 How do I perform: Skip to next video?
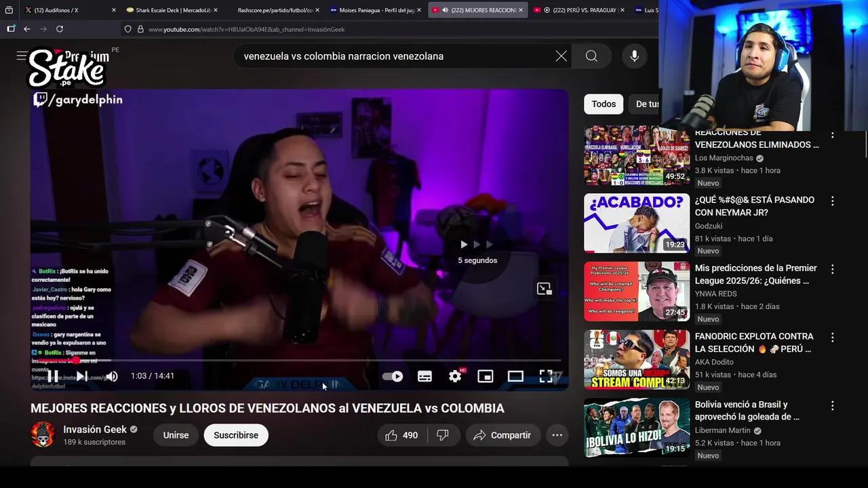(x=81, y=376)
